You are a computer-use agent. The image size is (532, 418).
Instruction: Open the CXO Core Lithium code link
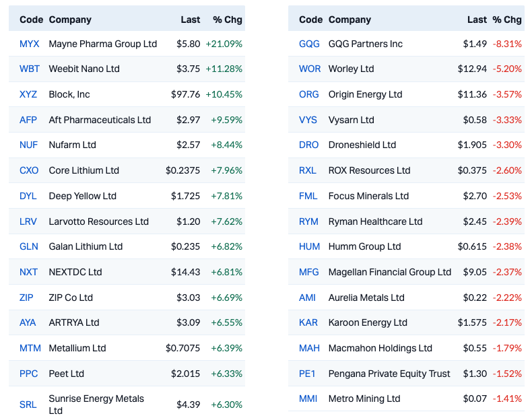pos(29,170)
